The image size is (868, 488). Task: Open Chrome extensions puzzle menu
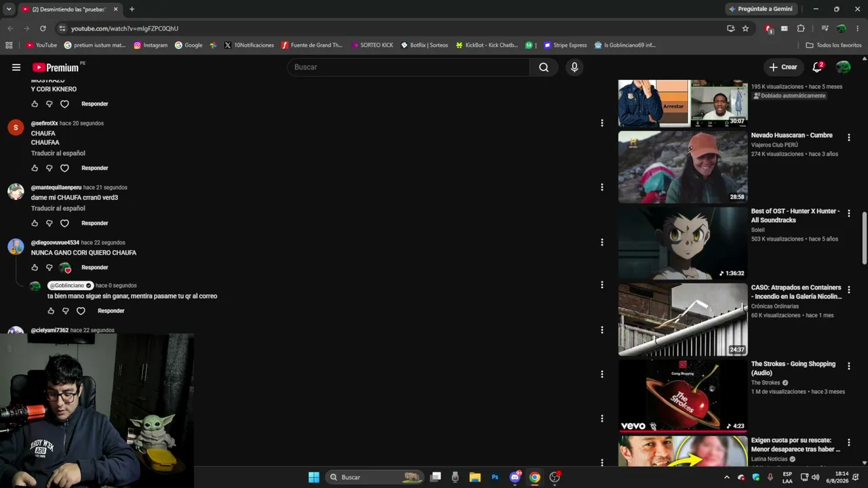click(x=801, y=28)
